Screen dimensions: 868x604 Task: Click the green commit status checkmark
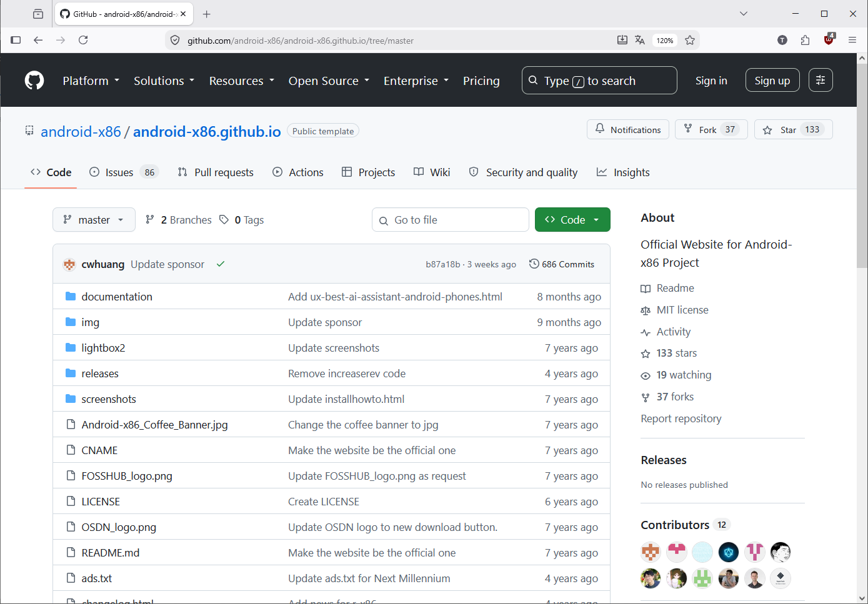[x=221, y=264]
